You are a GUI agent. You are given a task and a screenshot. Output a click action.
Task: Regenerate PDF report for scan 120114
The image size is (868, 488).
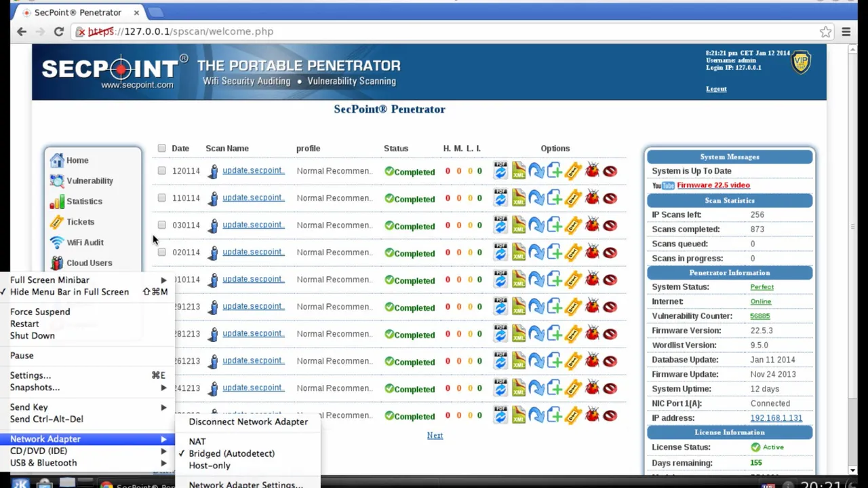(500, 170)
